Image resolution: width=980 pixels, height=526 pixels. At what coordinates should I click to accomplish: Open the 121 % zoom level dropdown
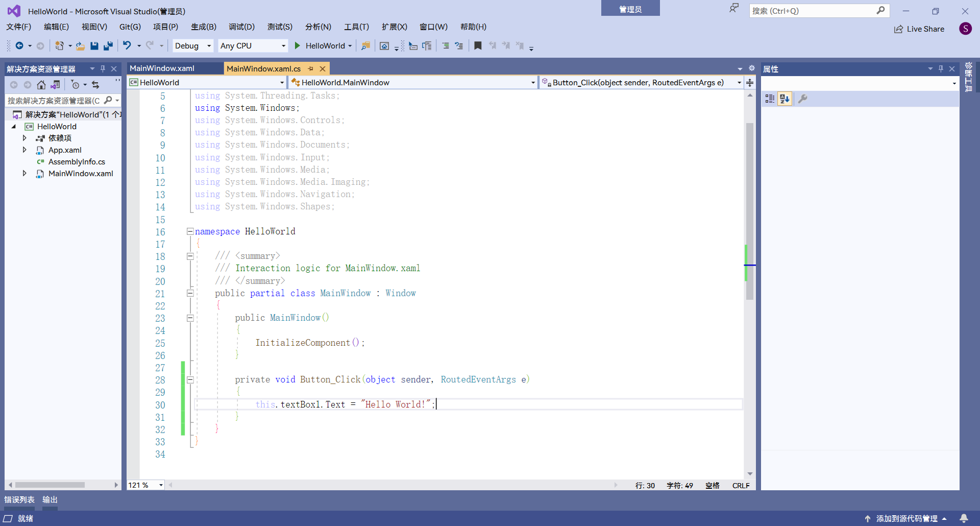[161, 485]
